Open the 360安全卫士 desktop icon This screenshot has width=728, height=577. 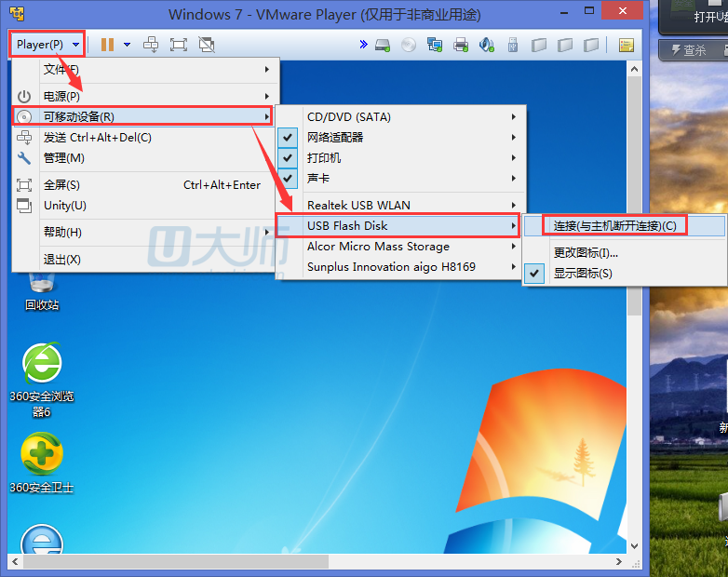coord(42,463)
